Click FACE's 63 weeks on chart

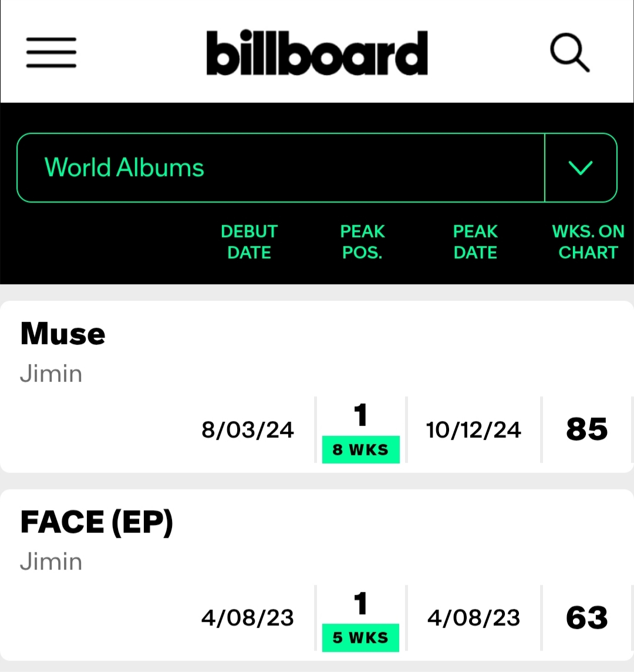pos(586,618)
